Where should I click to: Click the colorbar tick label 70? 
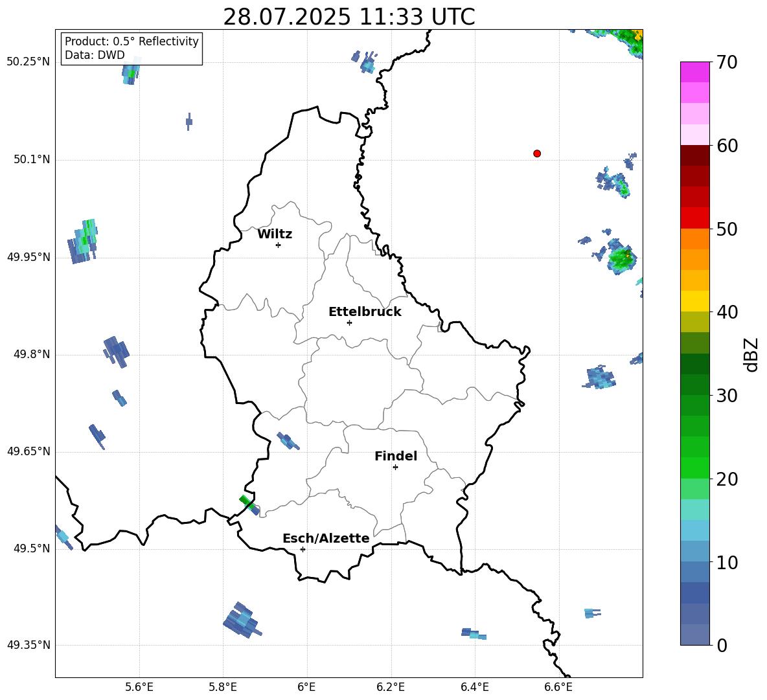click(727, 63)
